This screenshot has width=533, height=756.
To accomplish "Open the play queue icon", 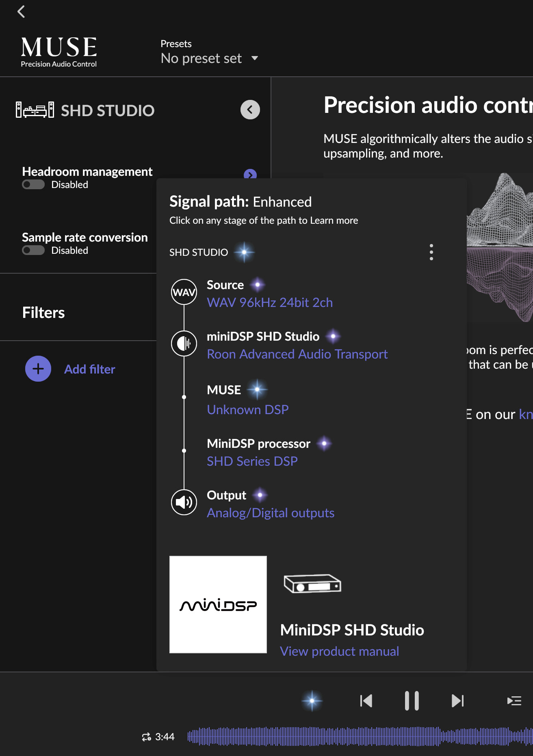I will [514, 701].
